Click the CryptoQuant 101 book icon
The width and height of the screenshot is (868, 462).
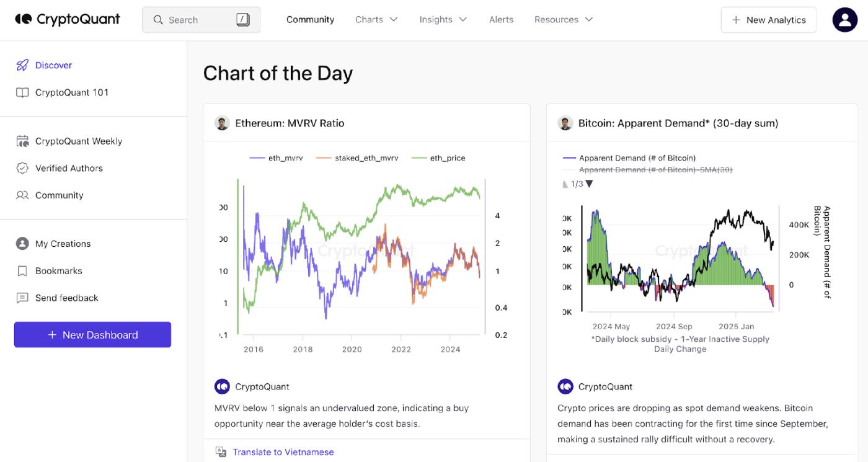point(22,92)
